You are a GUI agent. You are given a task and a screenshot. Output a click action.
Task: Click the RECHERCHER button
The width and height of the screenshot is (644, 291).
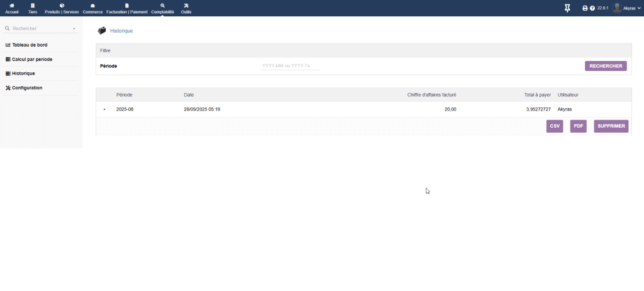pyautogui.click(x=606, y=66)
